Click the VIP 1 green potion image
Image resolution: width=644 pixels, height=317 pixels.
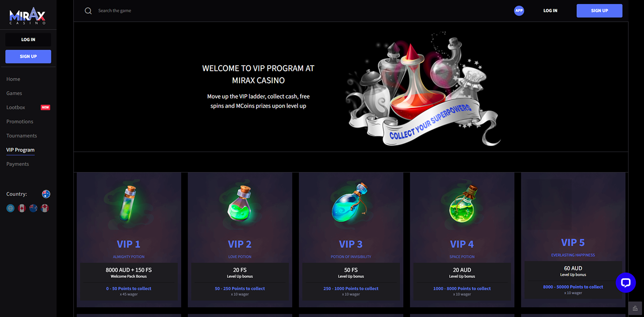(x=129, y=204)
